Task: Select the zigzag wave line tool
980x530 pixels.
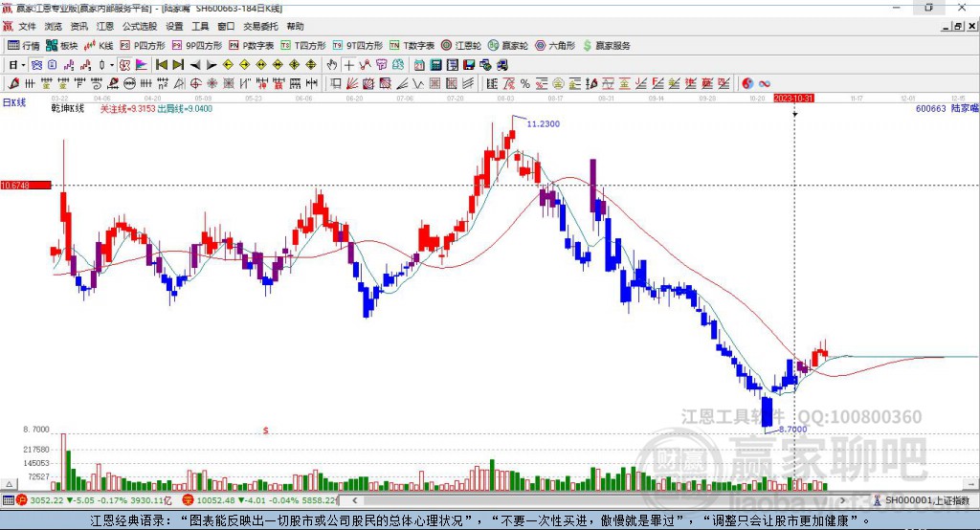Action: (418, 84)
